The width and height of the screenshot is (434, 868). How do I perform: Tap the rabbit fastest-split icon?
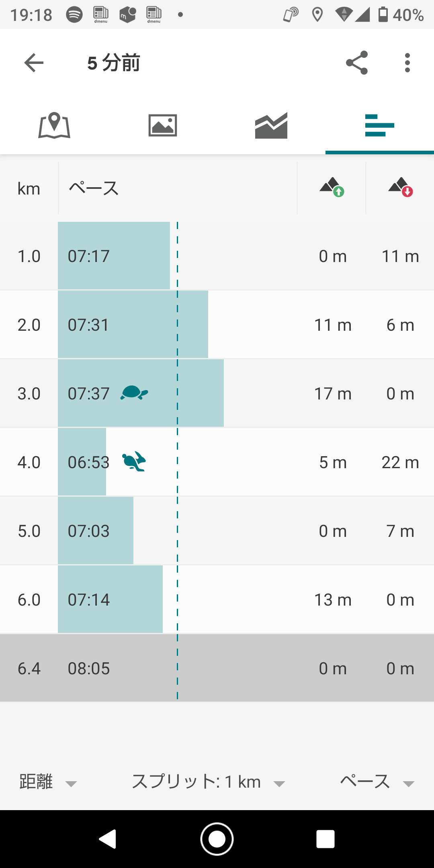pos(134,461)
